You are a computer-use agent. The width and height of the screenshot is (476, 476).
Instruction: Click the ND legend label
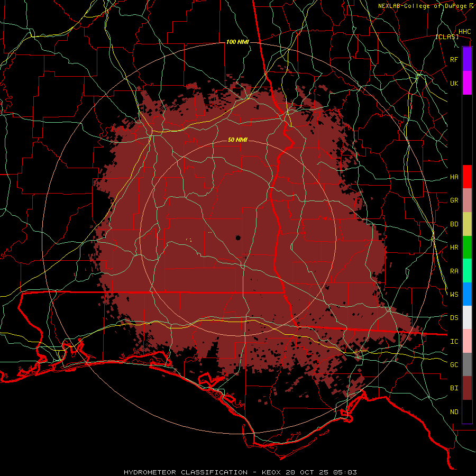coord(454,412)
